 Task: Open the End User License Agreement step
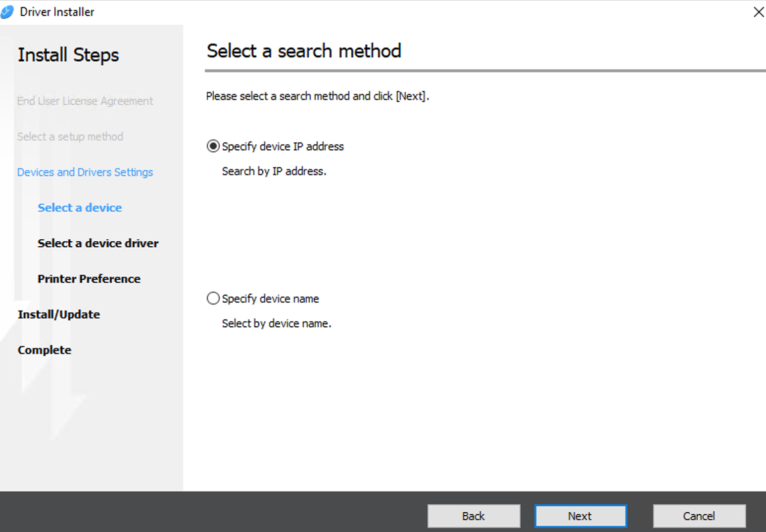pos(85,101)
